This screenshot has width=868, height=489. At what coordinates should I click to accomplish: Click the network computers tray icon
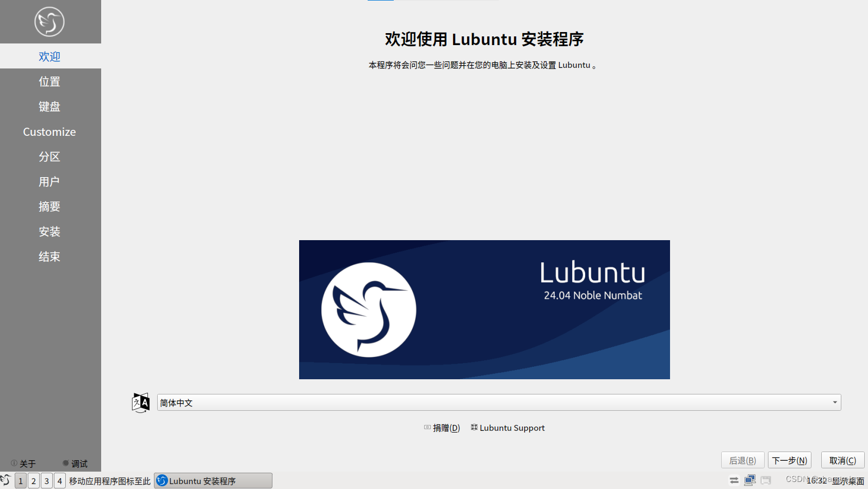pyautogui.click(x=750, y=480)
